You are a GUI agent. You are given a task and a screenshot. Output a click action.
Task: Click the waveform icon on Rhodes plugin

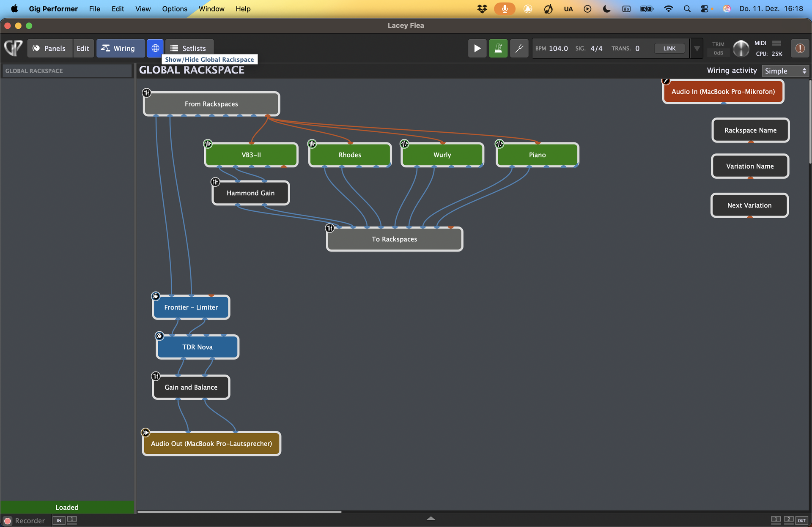pyautogui.click(x=312, y=144)
